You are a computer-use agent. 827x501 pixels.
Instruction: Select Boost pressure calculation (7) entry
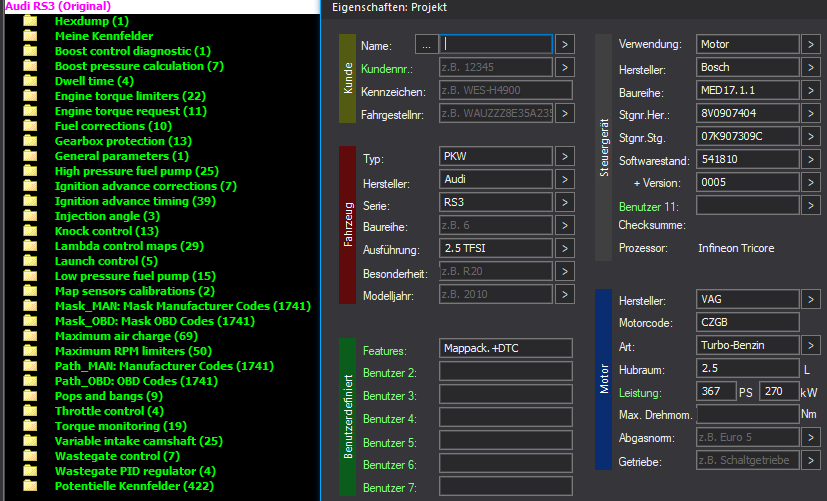point(139,66)
